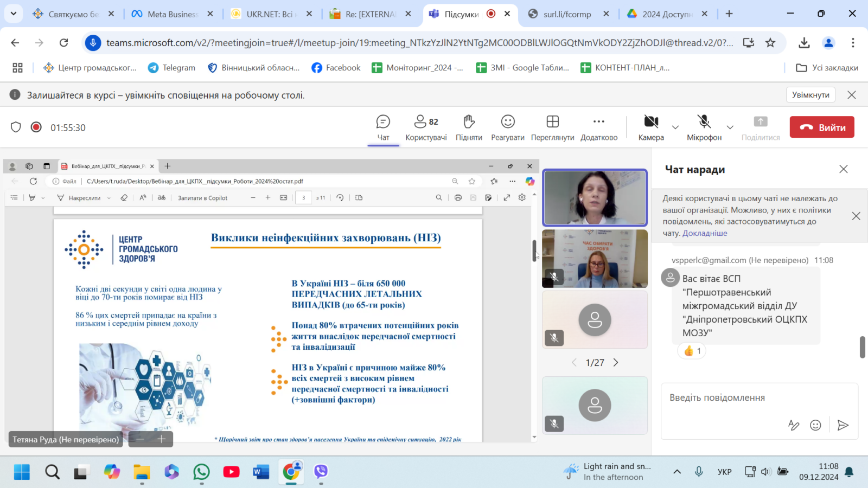This screenshot has height=488, width=868.
Task: Expand camera device options arrow
Action: (x=675, y=127)
